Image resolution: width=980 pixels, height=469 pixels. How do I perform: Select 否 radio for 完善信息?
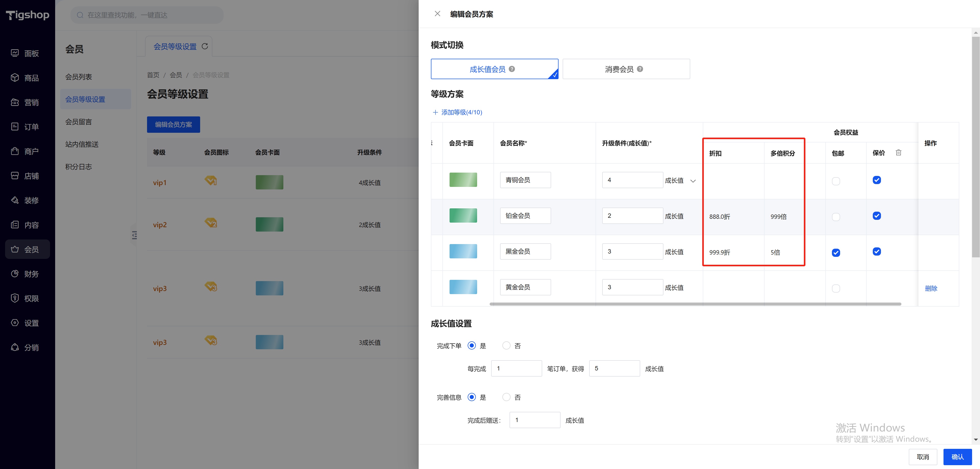click(506, 397)
